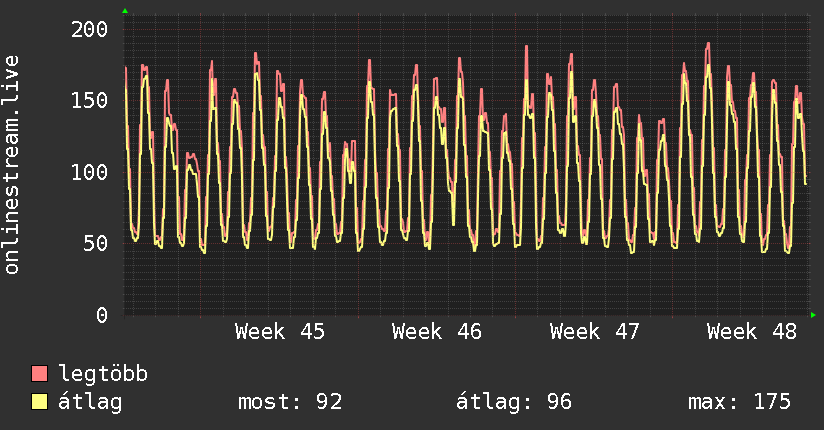
Task: Click the 'max: 175' statistic
Action: tap(739, 402)
